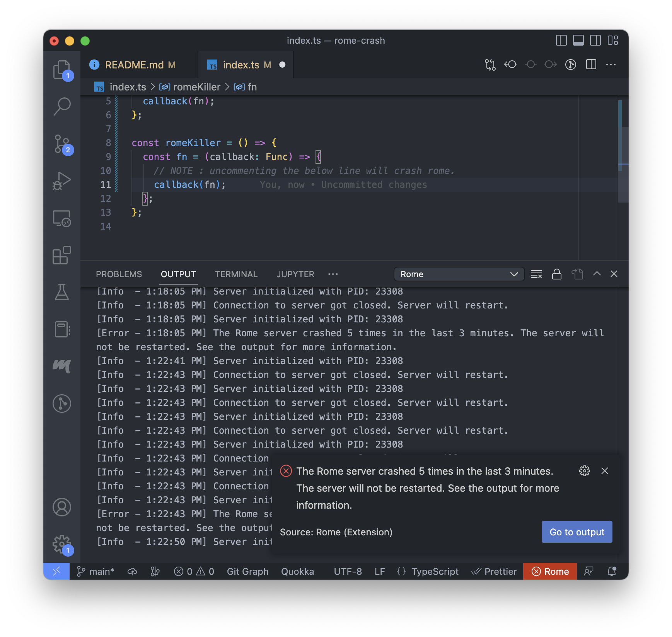Toggle the secondary side bar layout
672x637 pixels.
coord(595,40)
